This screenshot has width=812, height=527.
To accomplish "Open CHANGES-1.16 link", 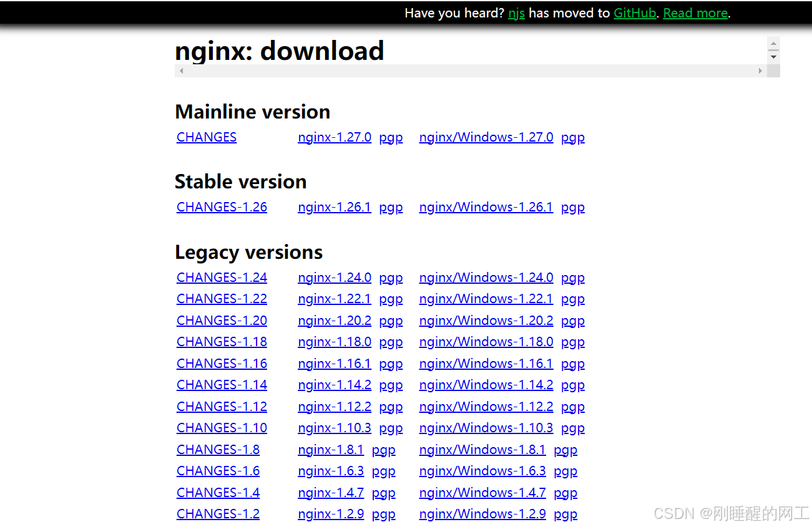I will [x=222, y=364].
